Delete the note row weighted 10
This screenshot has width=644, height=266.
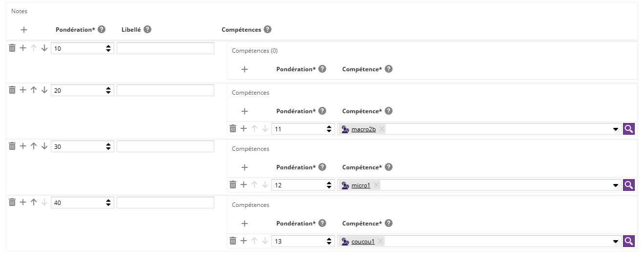[x=12, y=48]
